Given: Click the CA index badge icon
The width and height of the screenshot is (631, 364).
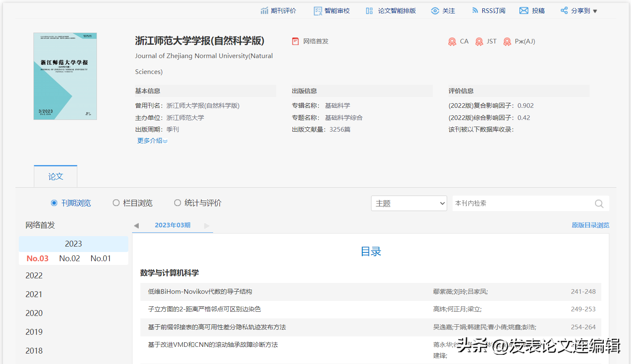Looking at the screenshot, I should tap(452, 41).
